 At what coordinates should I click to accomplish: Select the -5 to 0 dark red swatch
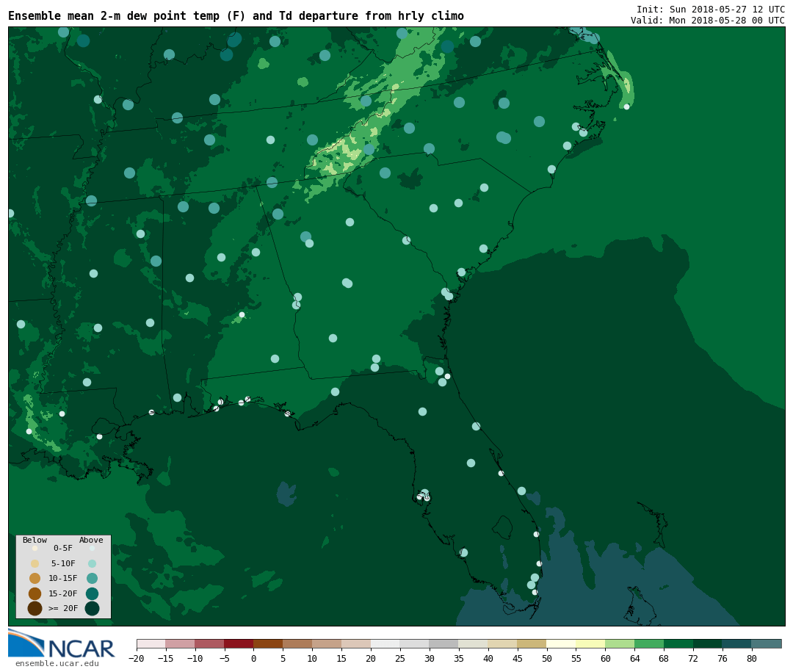pos(239,643)
